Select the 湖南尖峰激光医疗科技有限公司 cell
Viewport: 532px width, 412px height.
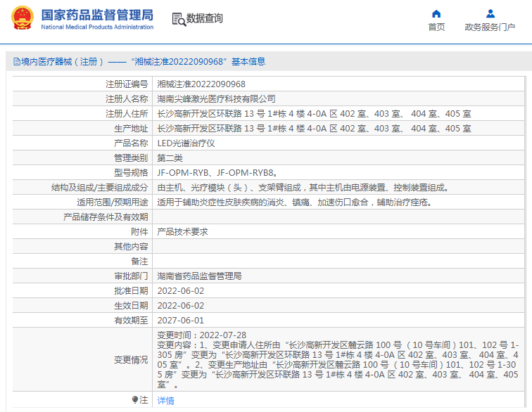point(216,99)
